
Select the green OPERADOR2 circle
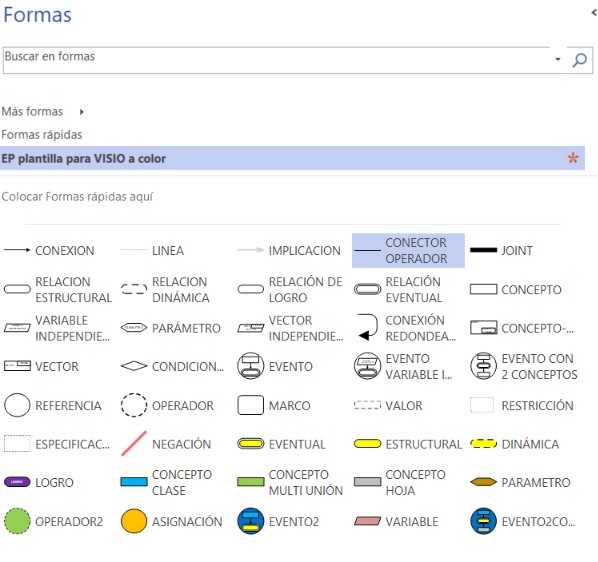[x=53, y=521]
